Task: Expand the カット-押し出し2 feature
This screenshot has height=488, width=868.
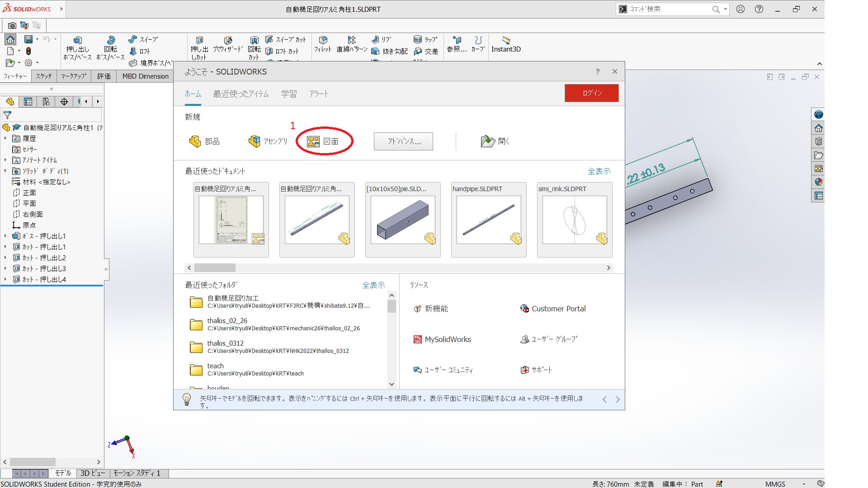Action: coord(5,258)
